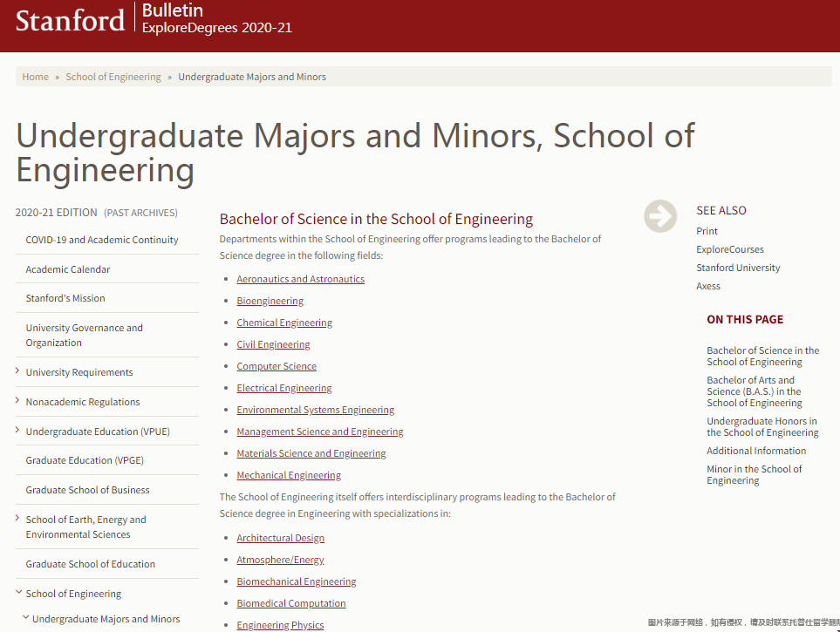This screenshot has height=632, width=840.
Task: Collapse Undergraduate Majors and Minors subsection
Action: (25, 617)
